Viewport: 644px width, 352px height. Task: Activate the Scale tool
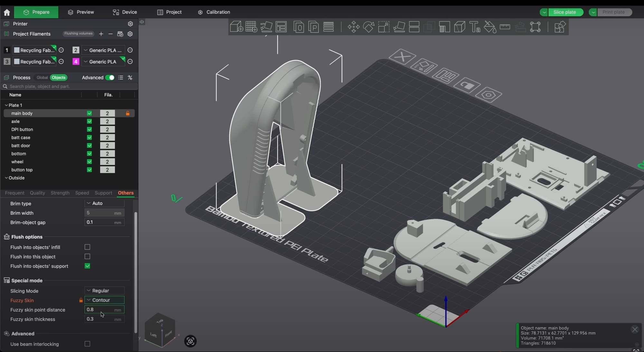coord(383,27)
